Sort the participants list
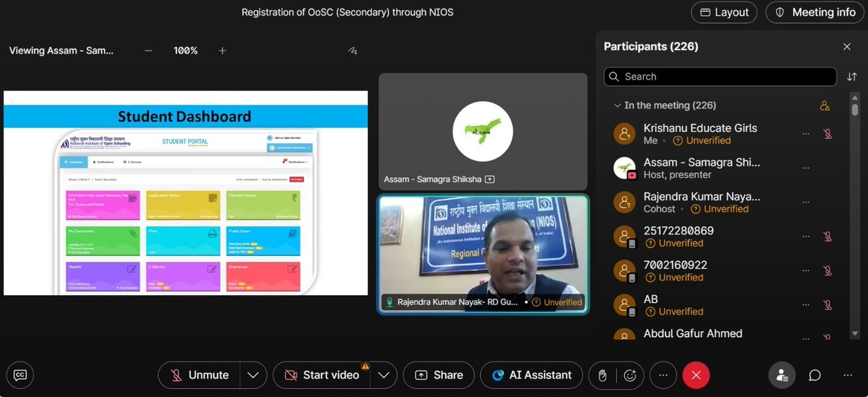This screenshot has height=397, width=868. point(851,77)
